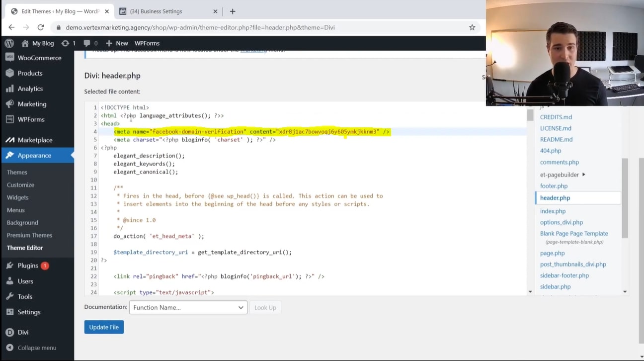This screenshot has height=361, width=644.
Task: Open LICENSE.md theme file
Action: click(556, 128)
